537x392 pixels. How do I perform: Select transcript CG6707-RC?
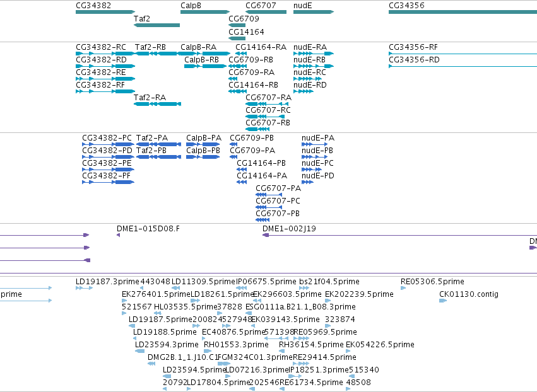pyautogui.click(x=265, y=117)
